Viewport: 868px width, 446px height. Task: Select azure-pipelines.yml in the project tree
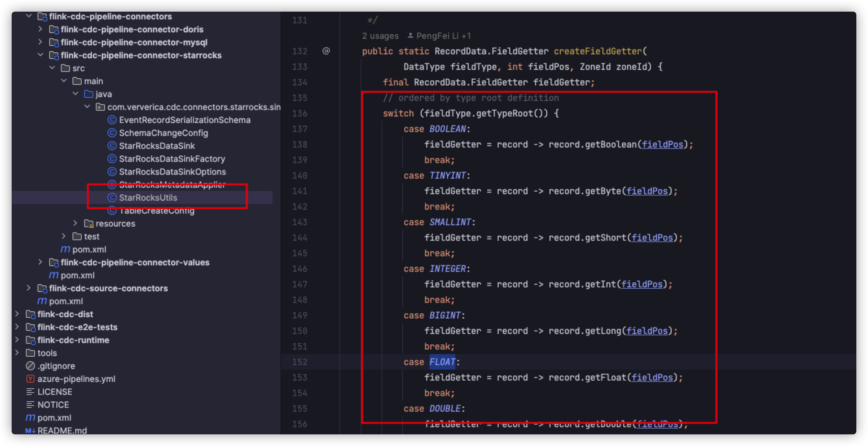click(76, 379)
